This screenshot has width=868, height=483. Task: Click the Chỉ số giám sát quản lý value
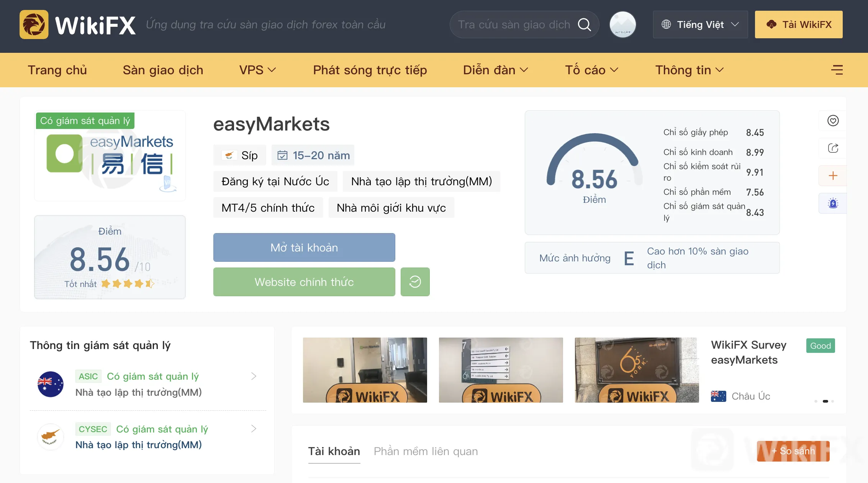click(x=755, y=212)
